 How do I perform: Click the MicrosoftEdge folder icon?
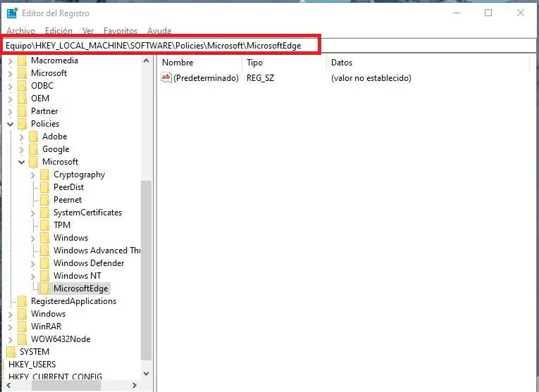click(x=44, y=289)
